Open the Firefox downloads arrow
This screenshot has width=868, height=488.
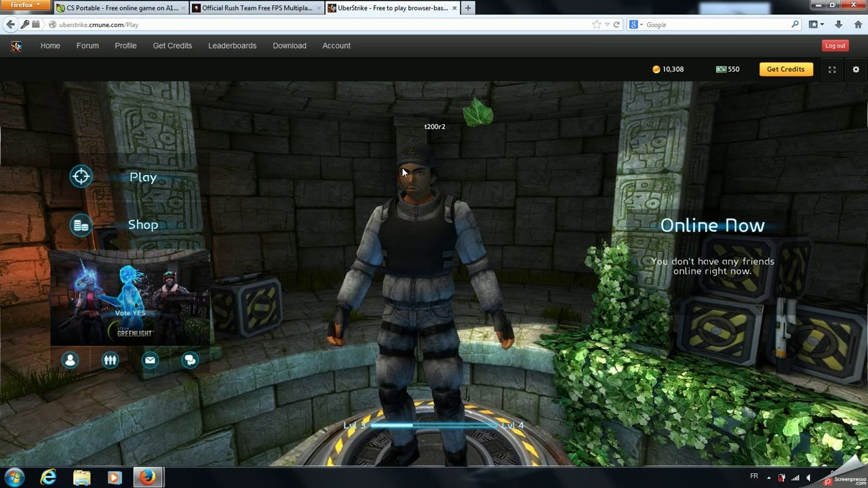click(x=839, y=24)
